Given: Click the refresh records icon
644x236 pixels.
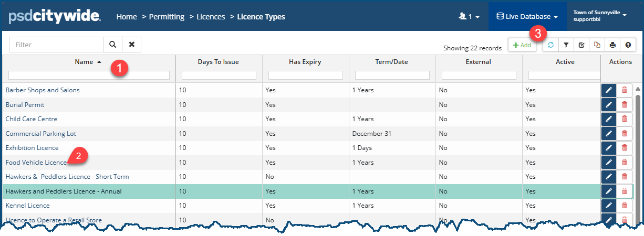Looking at the screenshot, I should pos(550,45).
